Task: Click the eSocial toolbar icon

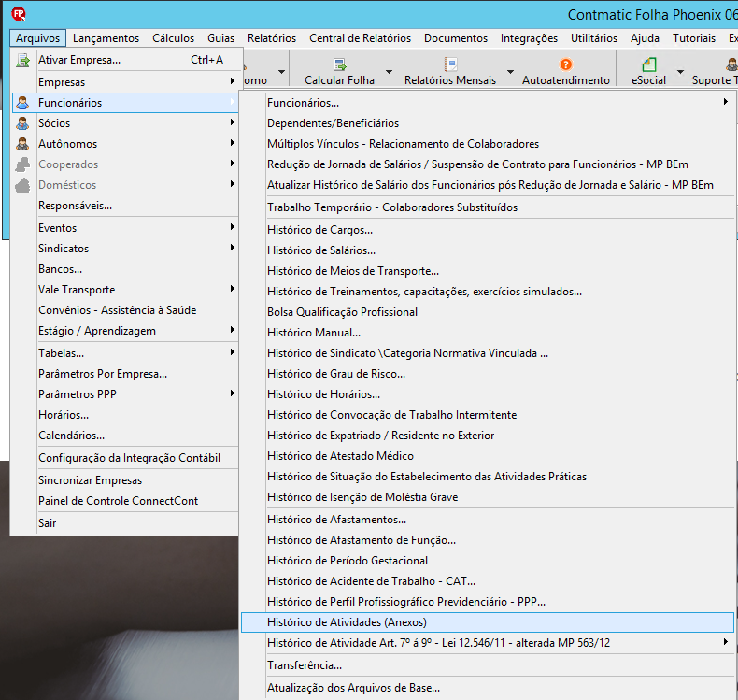Action: point(649,64)
